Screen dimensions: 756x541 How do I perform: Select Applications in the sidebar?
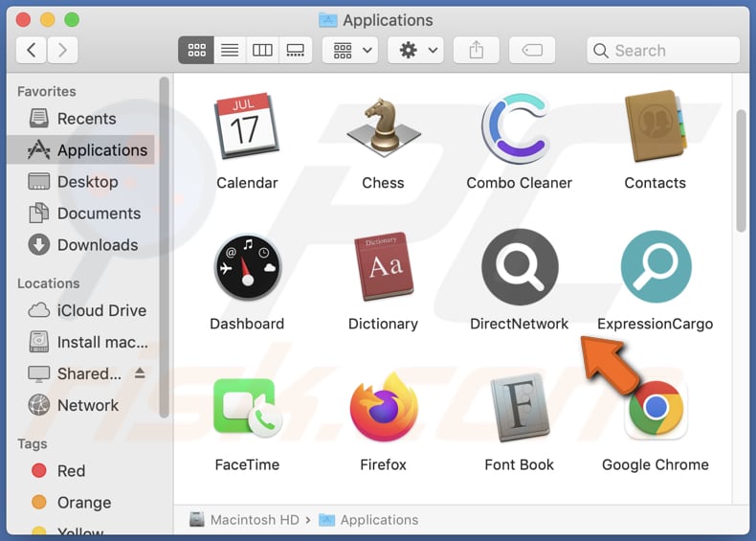[80, 150]
